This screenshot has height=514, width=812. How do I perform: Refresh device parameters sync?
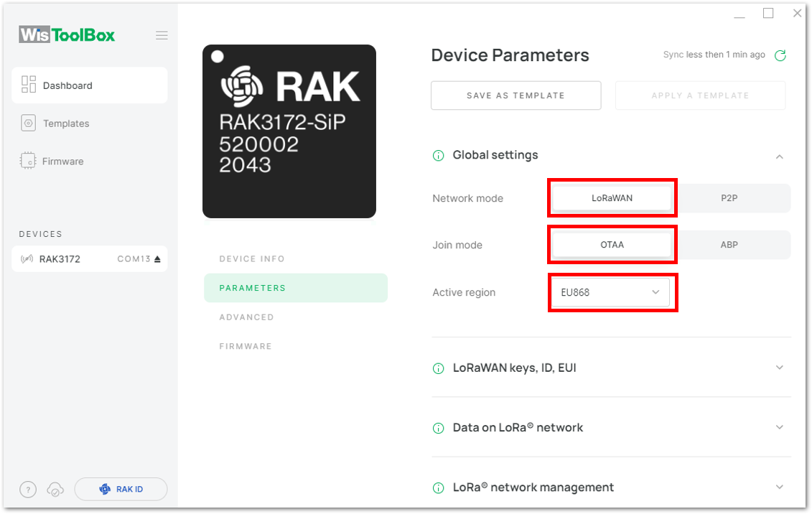(x=780, y=55)
